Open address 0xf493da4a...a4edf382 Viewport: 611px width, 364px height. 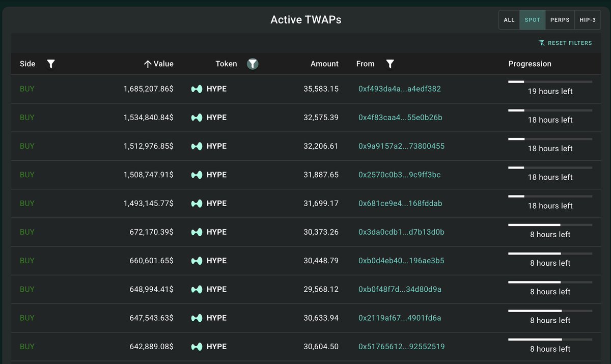tap(400, 89)
